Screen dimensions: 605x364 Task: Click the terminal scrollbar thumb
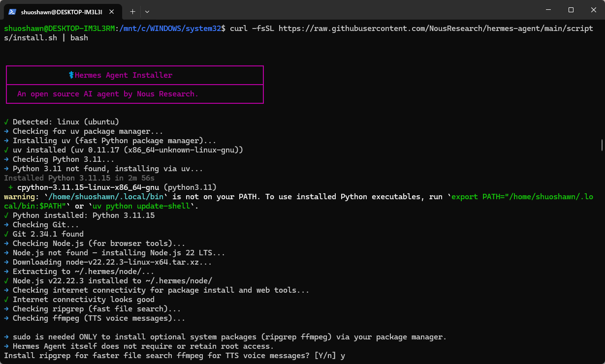coord(602,145)
